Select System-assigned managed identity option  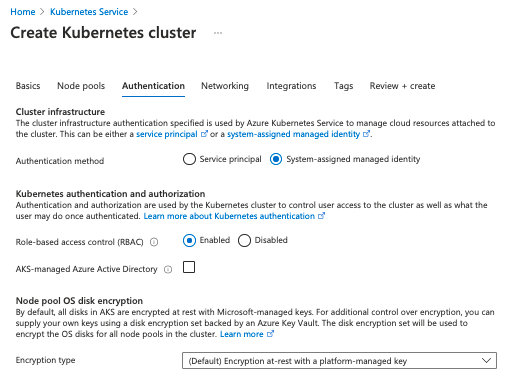[x=276, y=159]
